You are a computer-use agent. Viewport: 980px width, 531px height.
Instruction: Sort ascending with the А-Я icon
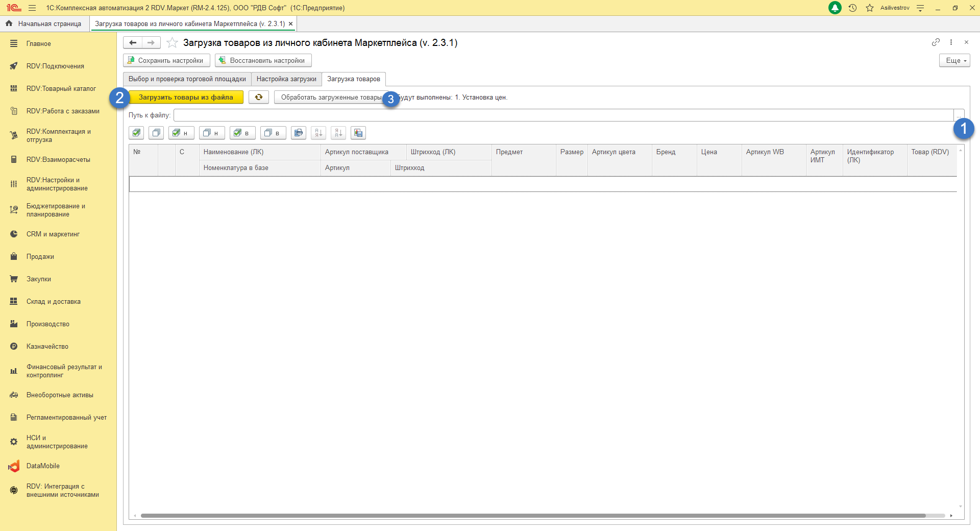[318, 133]
